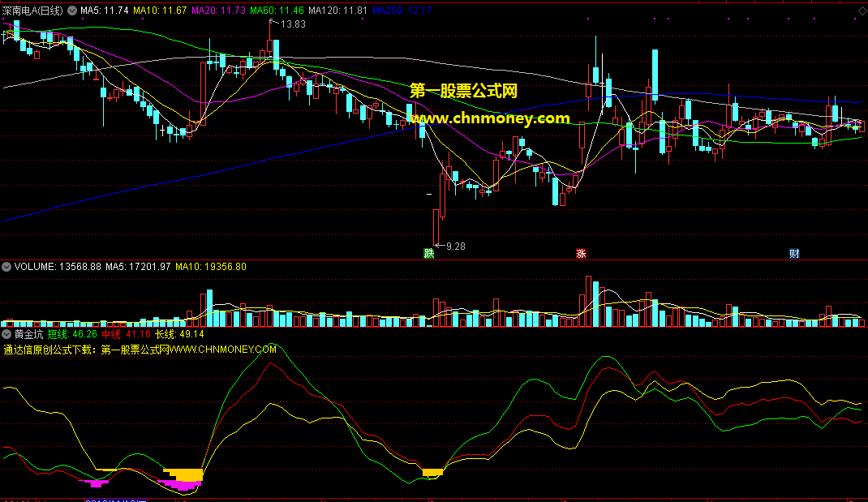Click the diamond icon at chart's top-right corner

click(x=862, y=11)
